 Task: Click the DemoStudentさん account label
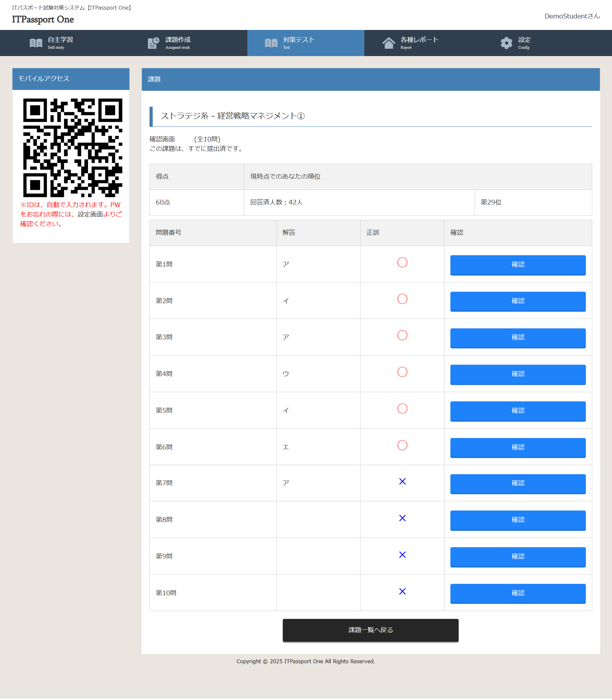(x=572, y=16)
